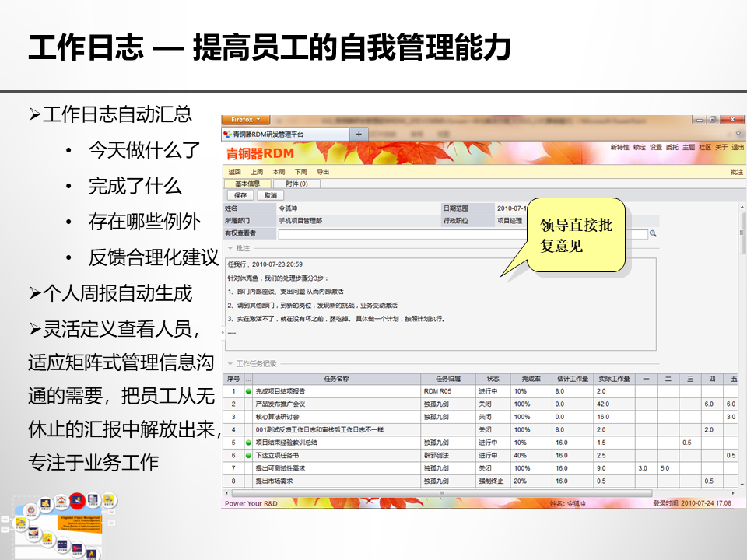The height and width of the screenshot is (560, 747).
Task: Open the 新特性 link
Action: pyautogui.click(x=620, y=148)
